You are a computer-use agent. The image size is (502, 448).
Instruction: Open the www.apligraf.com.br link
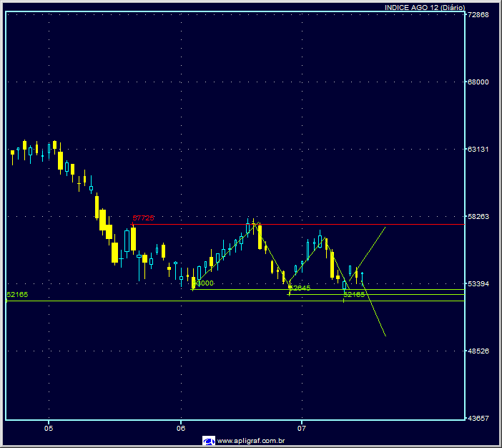[x=251, y=441]
